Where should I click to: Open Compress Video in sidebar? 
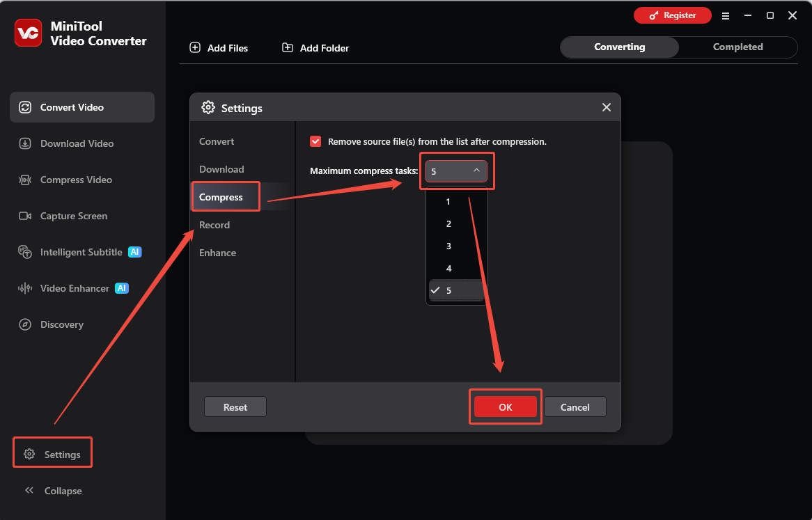point(81,180)
